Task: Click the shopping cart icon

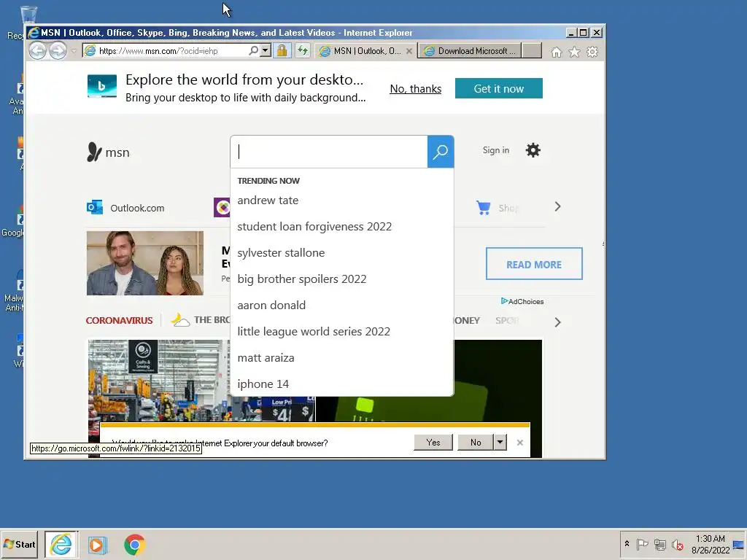Action: click(483, 208)
